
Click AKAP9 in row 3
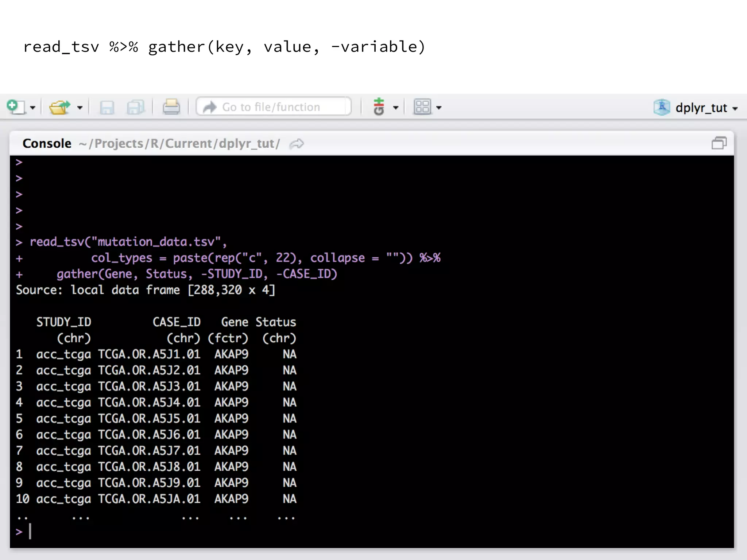[x=231, y=386]
